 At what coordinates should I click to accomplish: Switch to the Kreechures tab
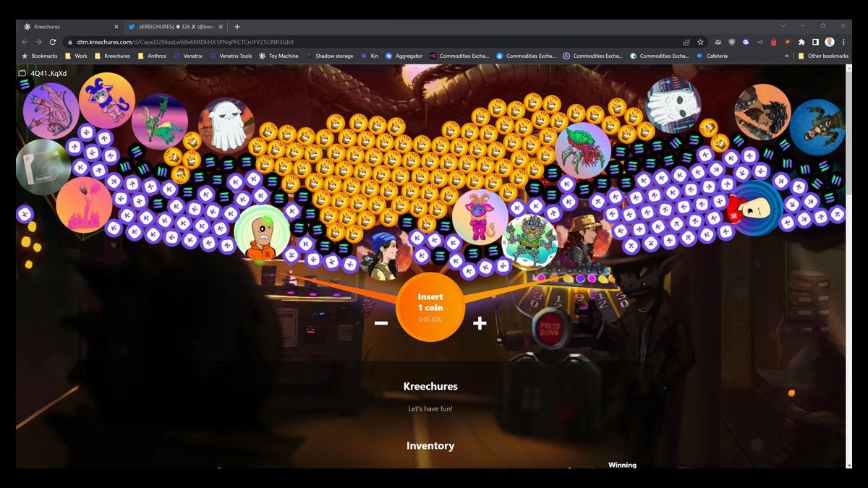click(x=69, y=27)
